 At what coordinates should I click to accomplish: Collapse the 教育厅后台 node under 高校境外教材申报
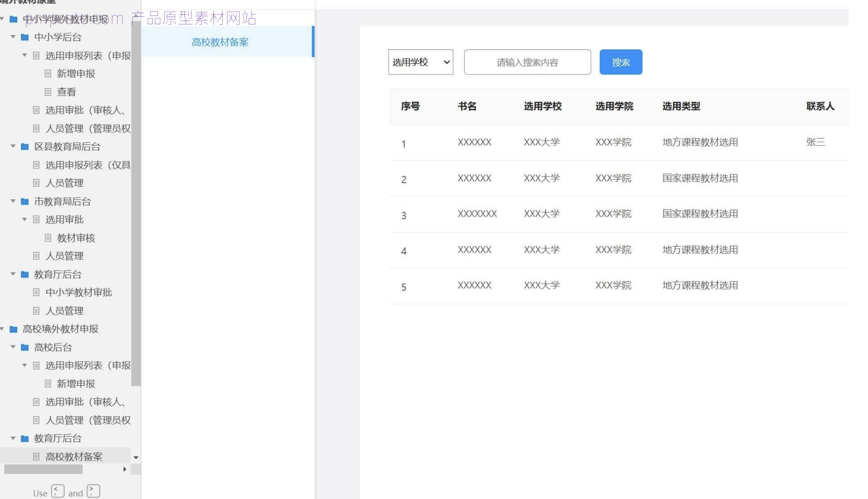click(13, 438)
